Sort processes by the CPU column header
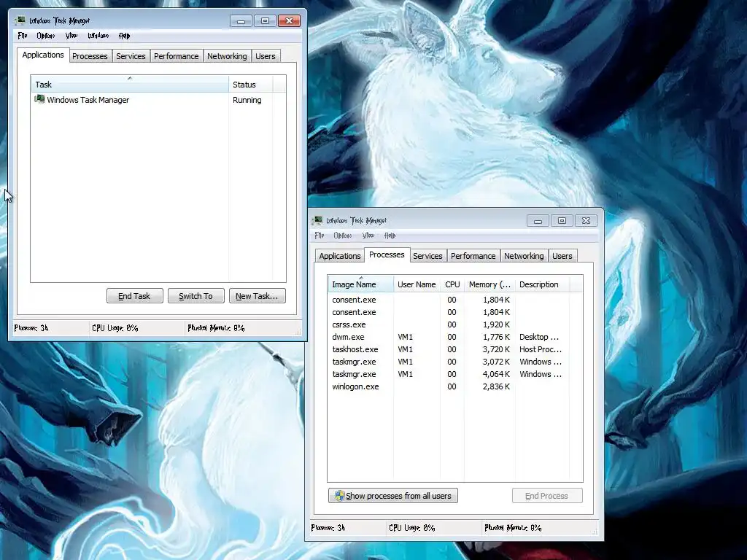The image size is (747, 560). point(452,284)
